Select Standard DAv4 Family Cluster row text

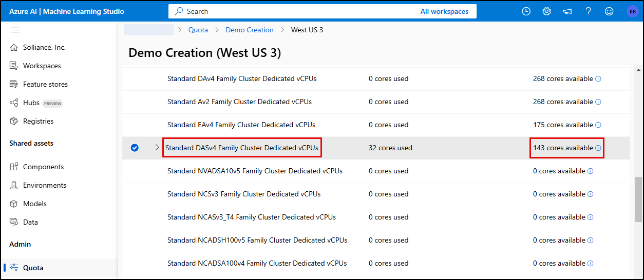tap(242, 79)
